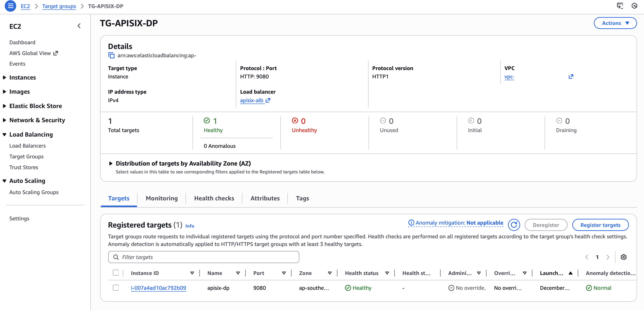Select all registered targets checkbox
This screenshot has width=644, height=310.
116,273
